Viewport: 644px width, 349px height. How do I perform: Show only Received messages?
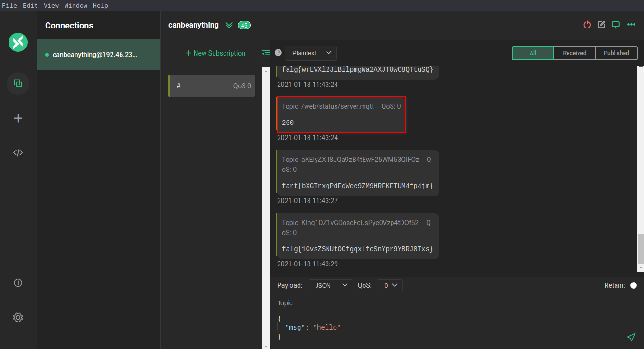click(574, 53)
